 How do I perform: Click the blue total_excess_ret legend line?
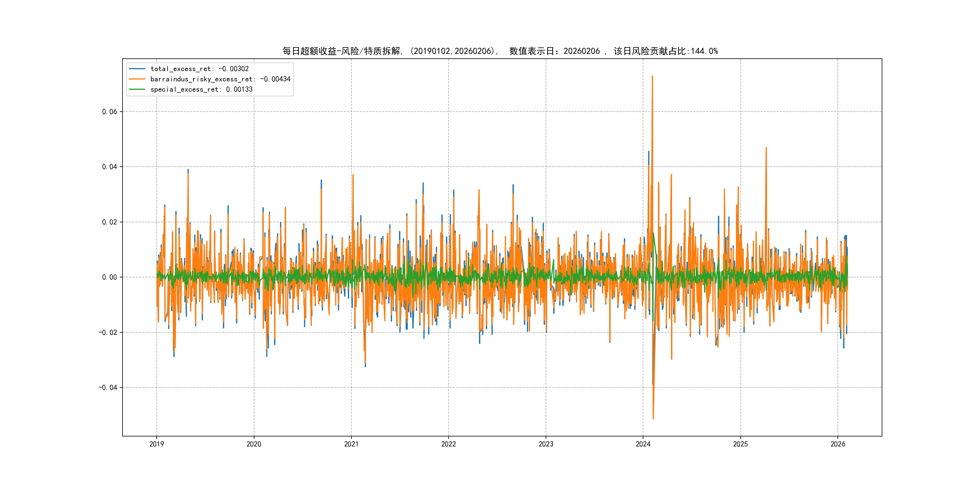pos(137,69)
